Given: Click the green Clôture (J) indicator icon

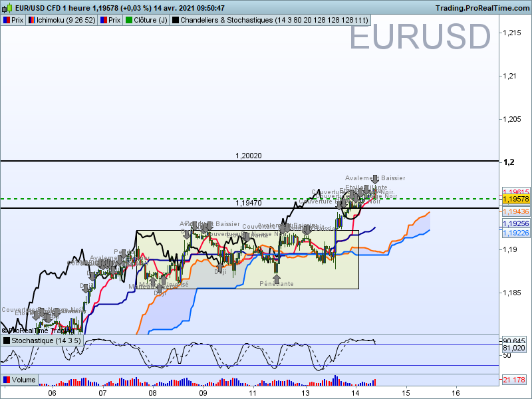Looking at the screenshot, I should tap(129, 20).
